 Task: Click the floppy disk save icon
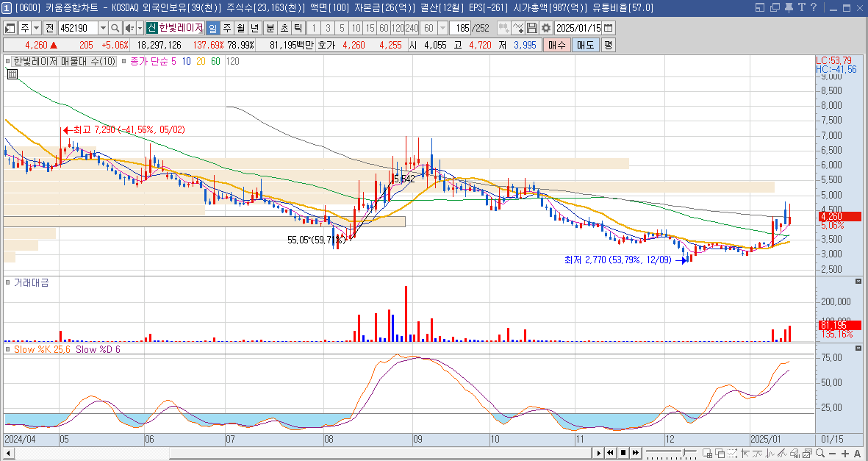pos(532,28)
